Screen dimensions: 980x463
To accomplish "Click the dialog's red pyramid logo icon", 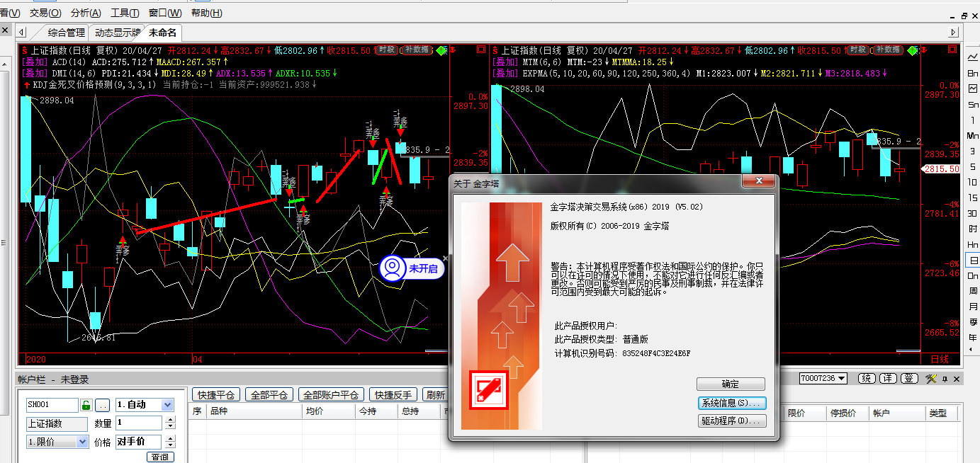I will pyautogui.click(x=488, y=390).
